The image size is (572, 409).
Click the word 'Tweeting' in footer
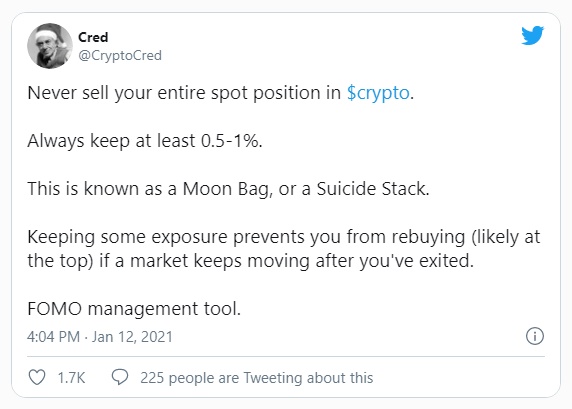[273, 378]
